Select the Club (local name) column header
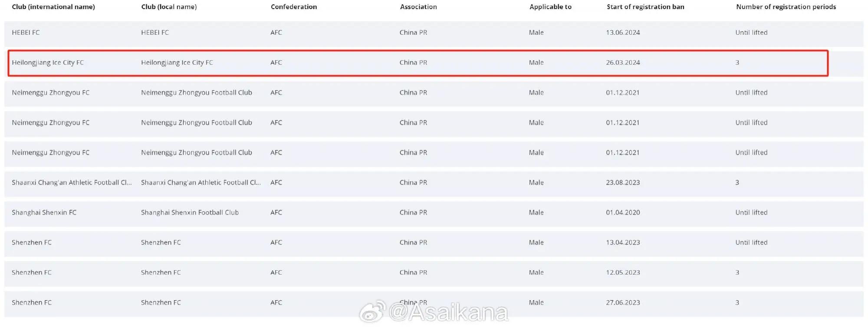The width and height of the screenshot is (868, 331). pos(169,7)
